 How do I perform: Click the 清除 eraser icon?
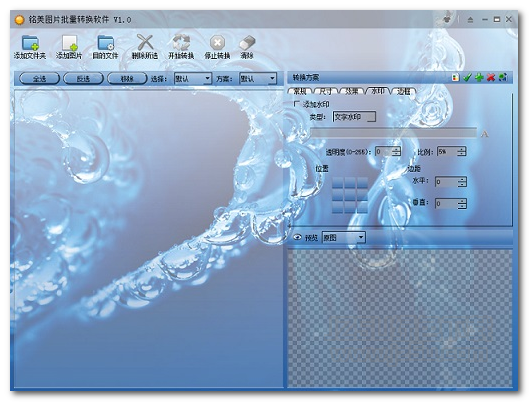coord(247,43)
